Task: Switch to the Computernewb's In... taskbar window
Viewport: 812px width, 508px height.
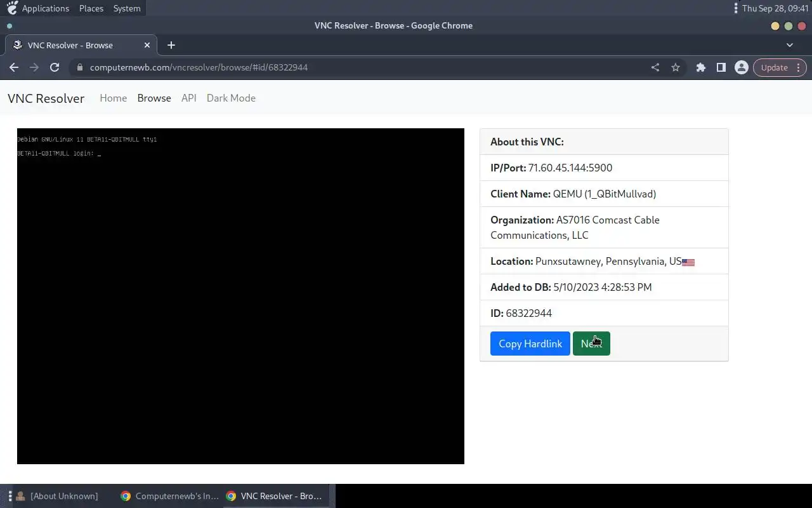Action: [170, 496]
